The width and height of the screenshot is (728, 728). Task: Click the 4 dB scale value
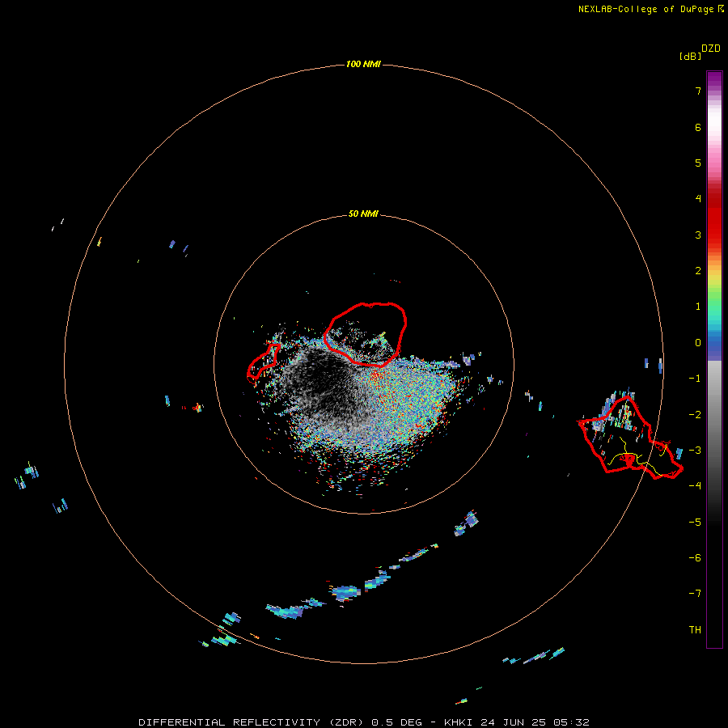[x=698, y=199]
